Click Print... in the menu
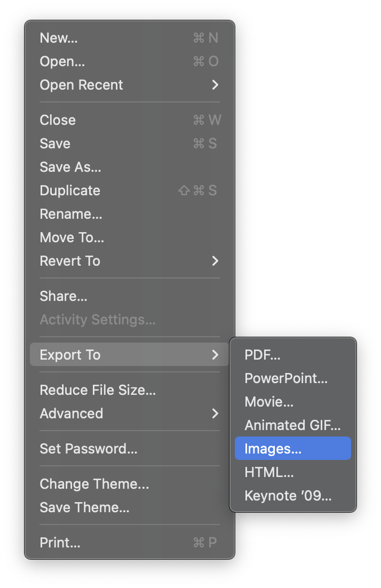The height and width of the screenshot is (588, 381). click(60, 543)
